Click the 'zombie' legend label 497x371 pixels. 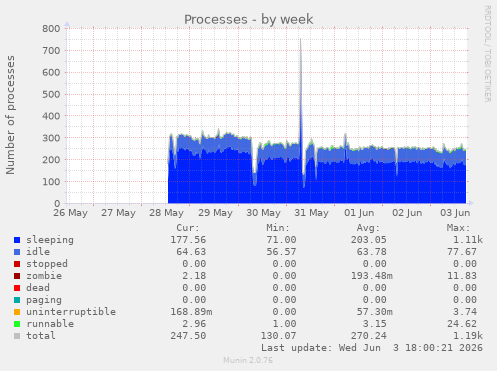(44, 276)
